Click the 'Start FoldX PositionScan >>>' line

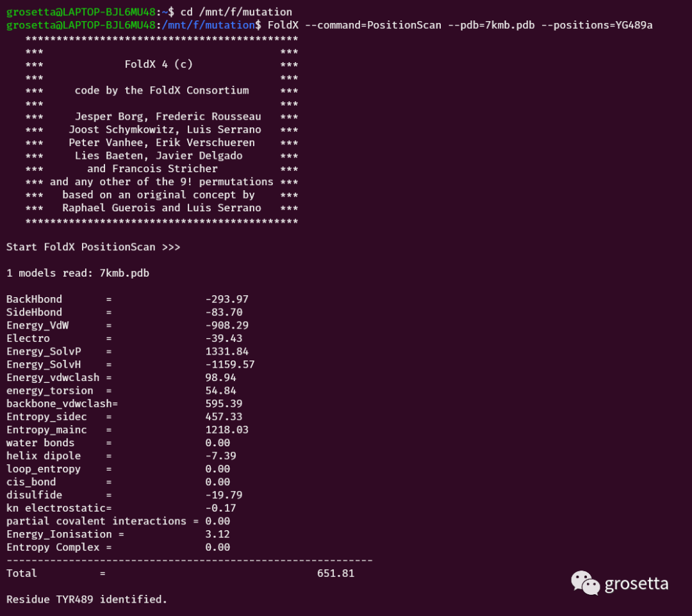[x=93, y=247]
